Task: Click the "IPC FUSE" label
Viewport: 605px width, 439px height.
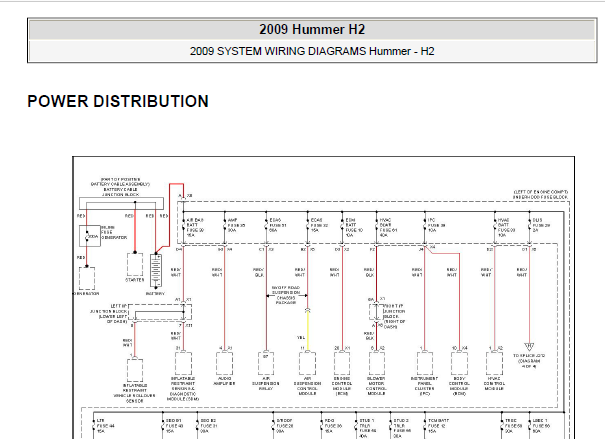Action: tap(436, 225)
